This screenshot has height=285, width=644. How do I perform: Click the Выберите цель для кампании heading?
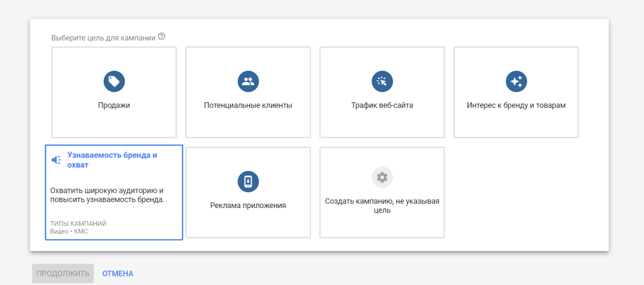[x=103, y=38]
